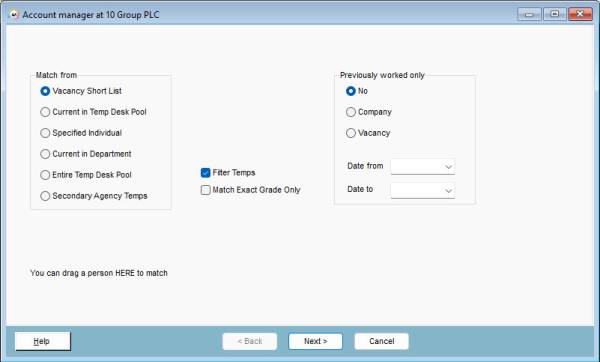Choose Company under Previously worked only
600x362 pixels.
tap(351, 112)
